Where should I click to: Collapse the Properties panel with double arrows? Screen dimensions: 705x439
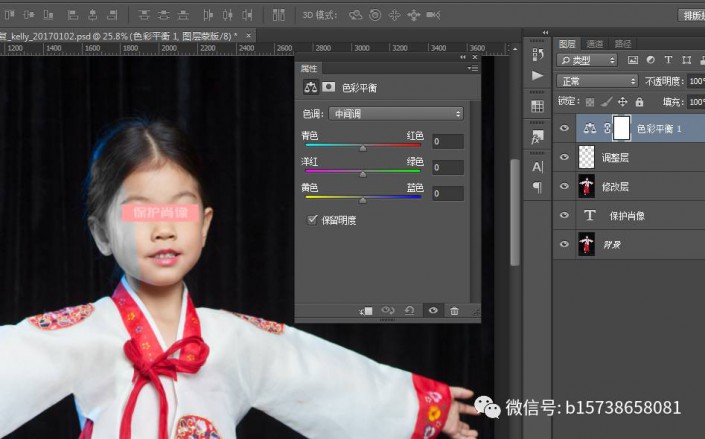point(463,57)
